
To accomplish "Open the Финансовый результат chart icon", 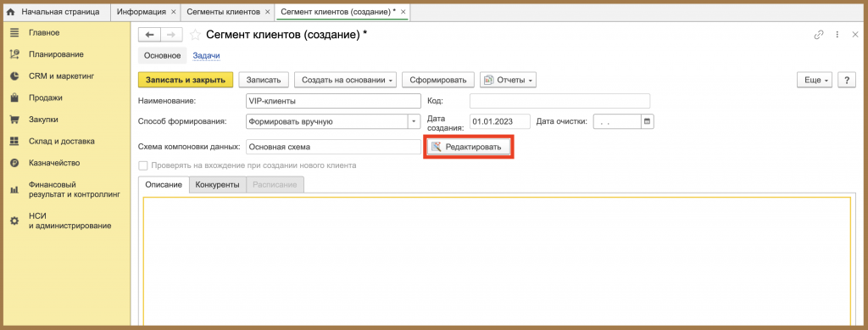I will point(14,190).
